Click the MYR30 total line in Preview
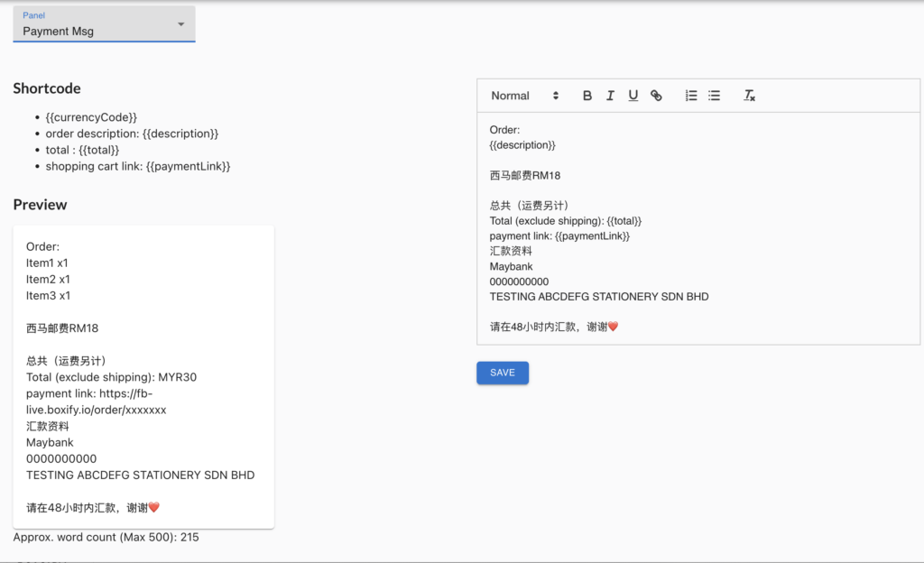This screenshot has width=924, height=563. tap(111, 377)
